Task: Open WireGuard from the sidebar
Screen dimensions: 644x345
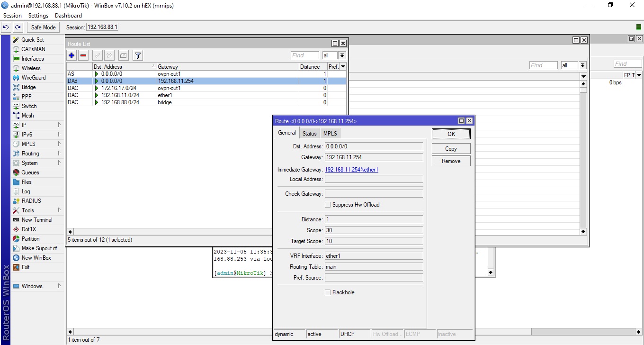Action: click(33, 78)
